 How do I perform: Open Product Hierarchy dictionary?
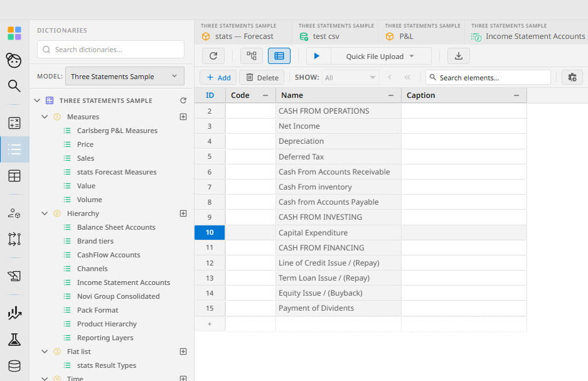point(107,324)
